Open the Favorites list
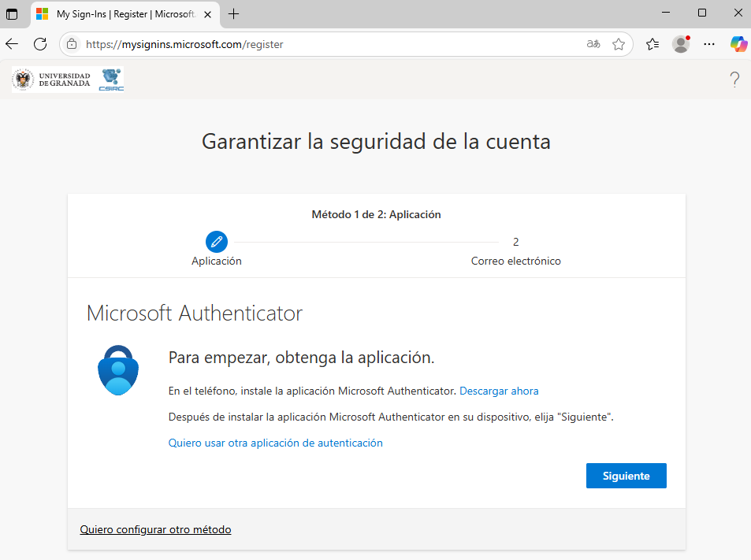751x560 pixels. (652, 44)
